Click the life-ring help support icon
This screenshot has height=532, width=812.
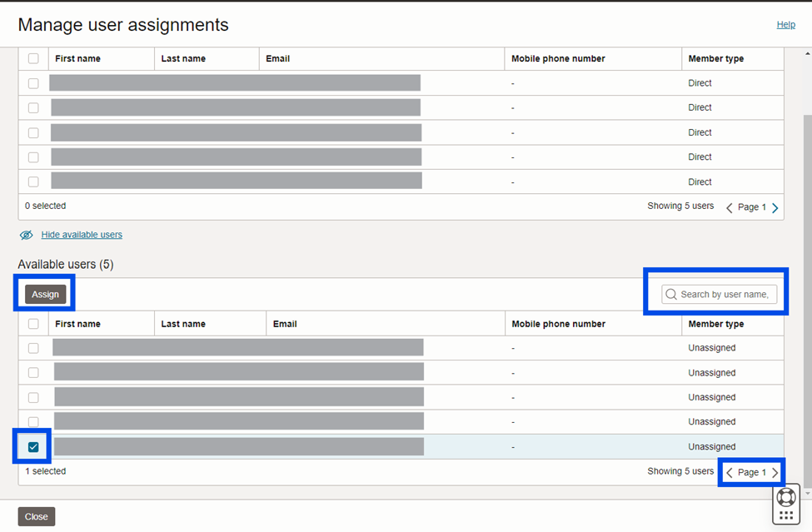pyautogui.click(x=786, y=498)
